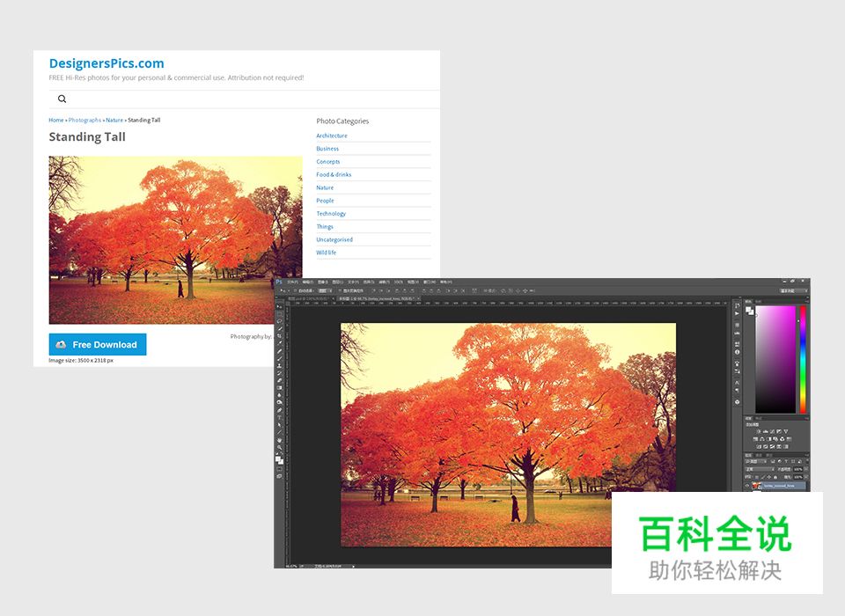This screenshot has height=616, width=845.
Task: Toggle the show transform controls checkbox
Action: pos(341,290)
